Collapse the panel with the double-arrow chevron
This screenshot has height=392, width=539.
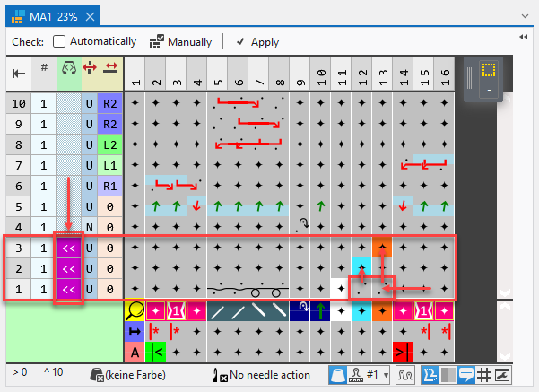pyautogui.click(x=524, y=37)
